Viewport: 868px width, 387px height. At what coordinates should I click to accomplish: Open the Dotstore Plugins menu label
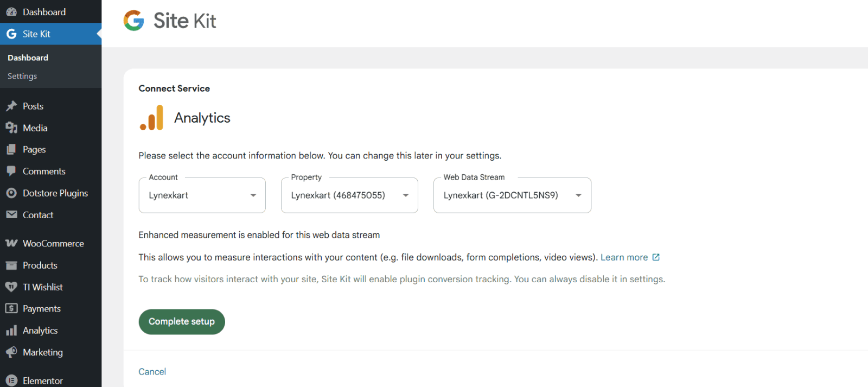55,193
